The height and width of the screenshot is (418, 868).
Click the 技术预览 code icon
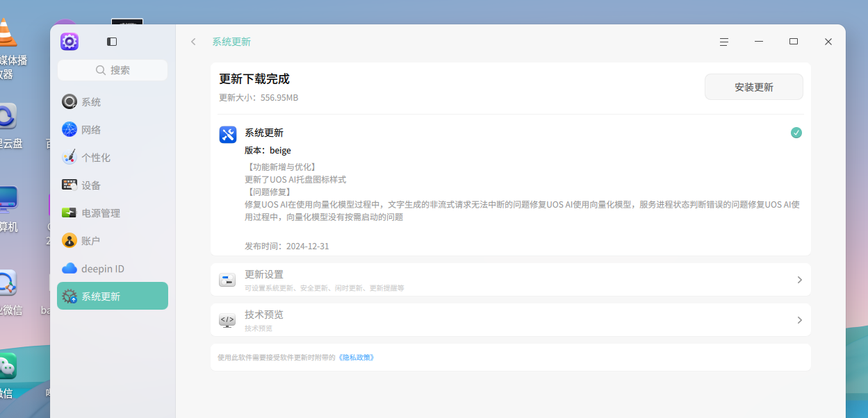coord(227,320)
